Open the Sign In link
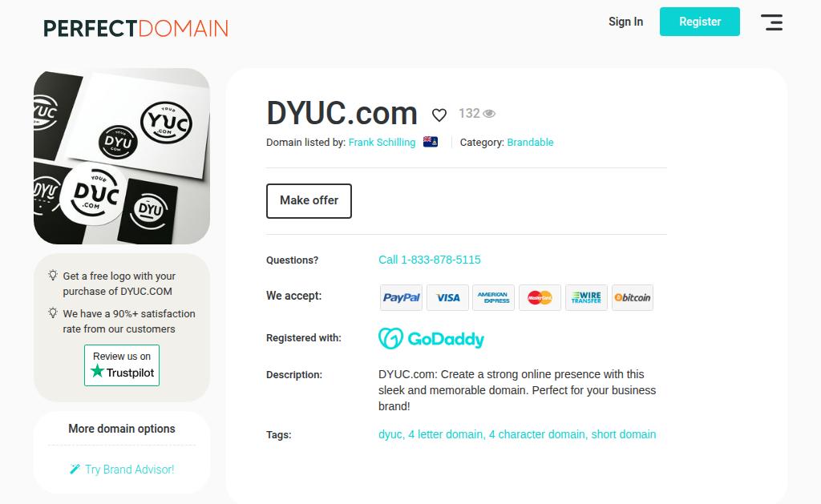This screenshot has width=821, height=504. pyautogui.click(x=625, y=22)
